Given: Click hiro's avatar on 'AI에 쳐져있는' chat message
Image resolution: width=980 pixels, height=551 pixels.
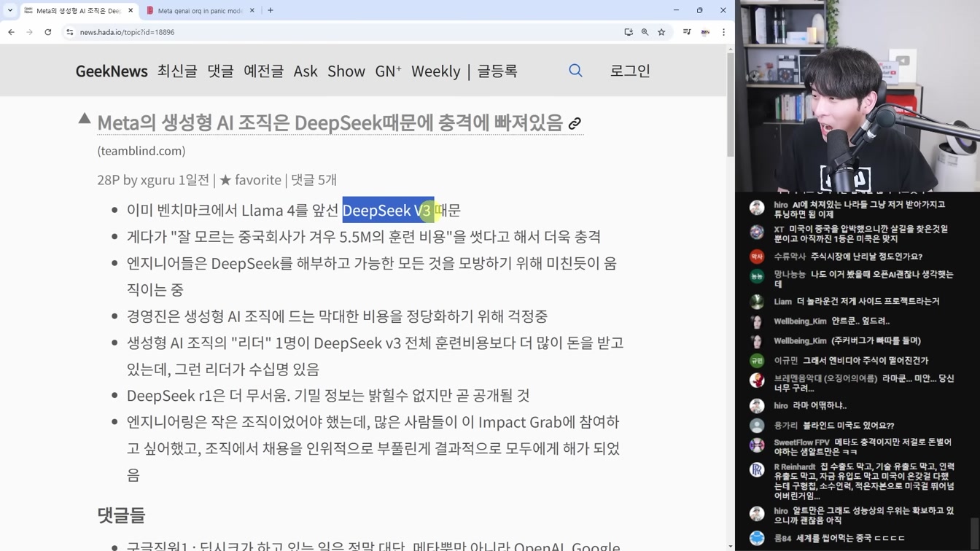Looking at the screenshot, I should tap(757, 208).
